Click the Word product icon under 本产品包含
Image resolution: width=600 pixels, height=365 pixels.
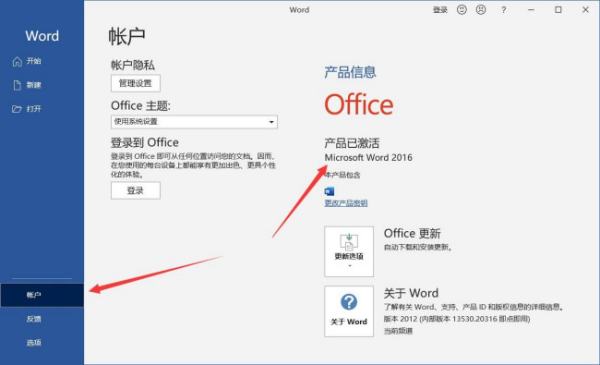coord(329,191)
